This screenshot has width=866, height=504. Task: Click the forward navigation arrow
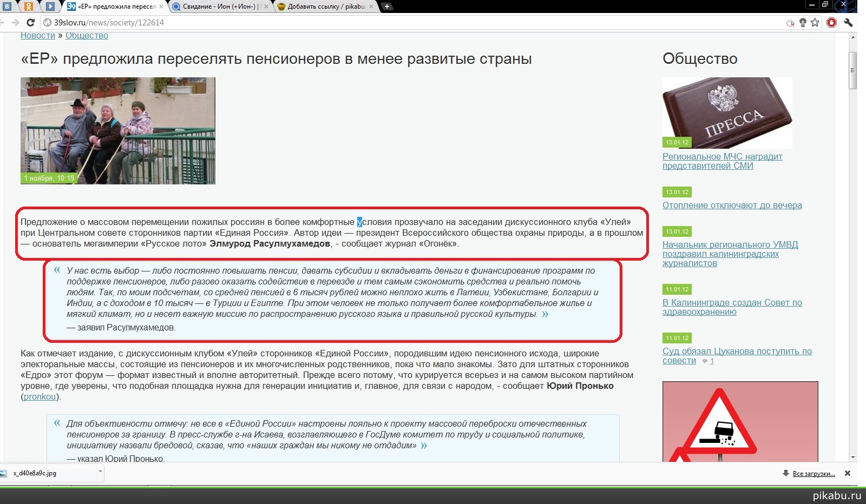pyautogui.click(x=15, y=23)
